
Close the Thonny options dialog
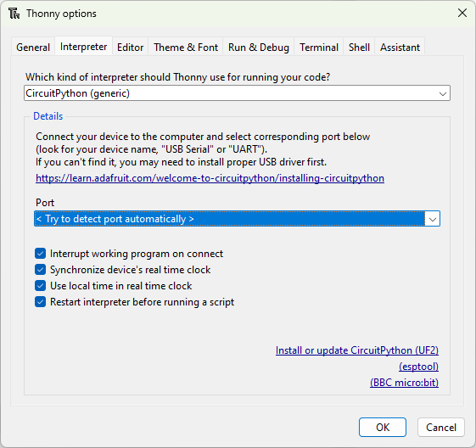pos(462,13)
